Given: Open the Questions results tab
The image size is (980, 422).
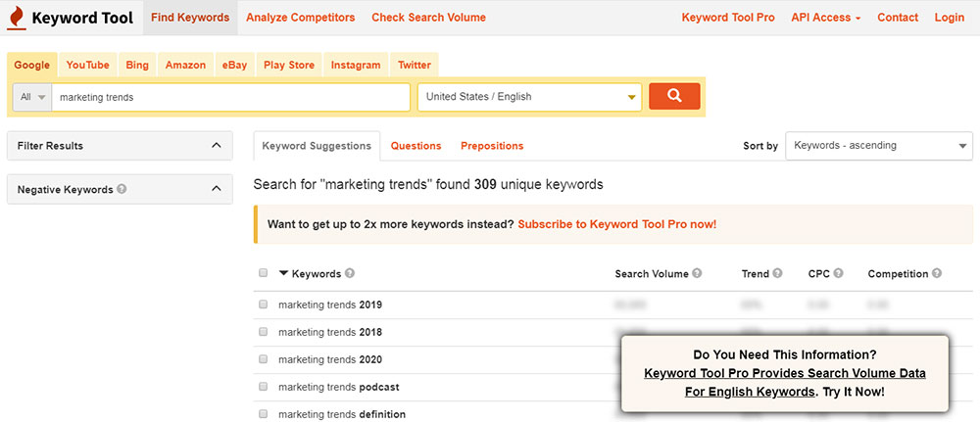Looking at the screenshot, I should pyautogui.click(x=416, y=146).
